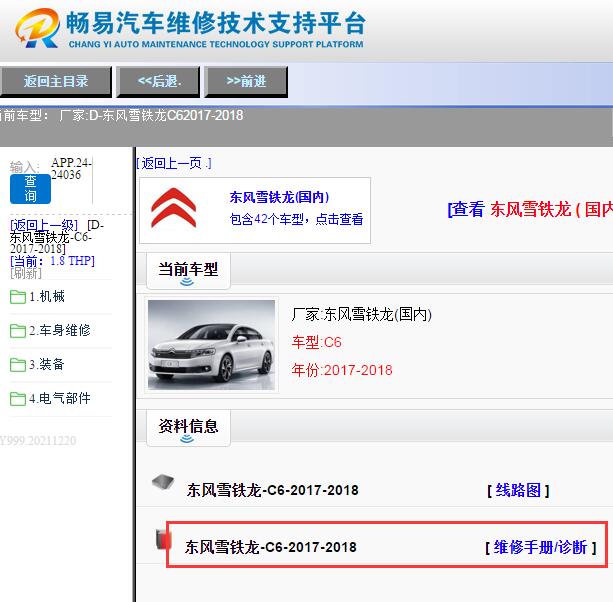
Task: Click 车型:C6 text
Action: (x=317, y=342)
